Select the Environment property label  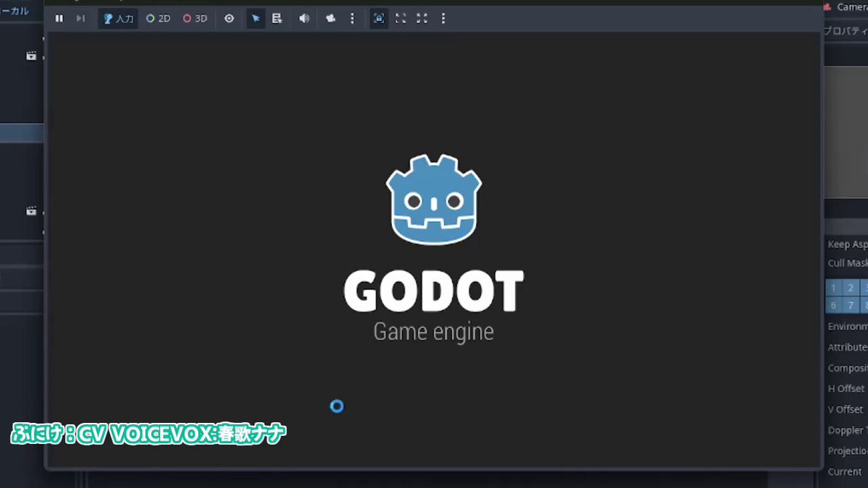tap(848, 327)
